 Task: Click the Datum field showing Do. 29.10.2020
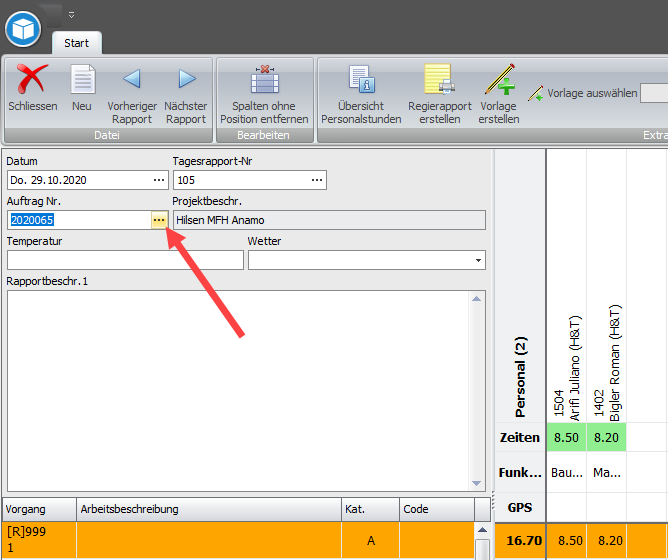[x=88, y=180]
